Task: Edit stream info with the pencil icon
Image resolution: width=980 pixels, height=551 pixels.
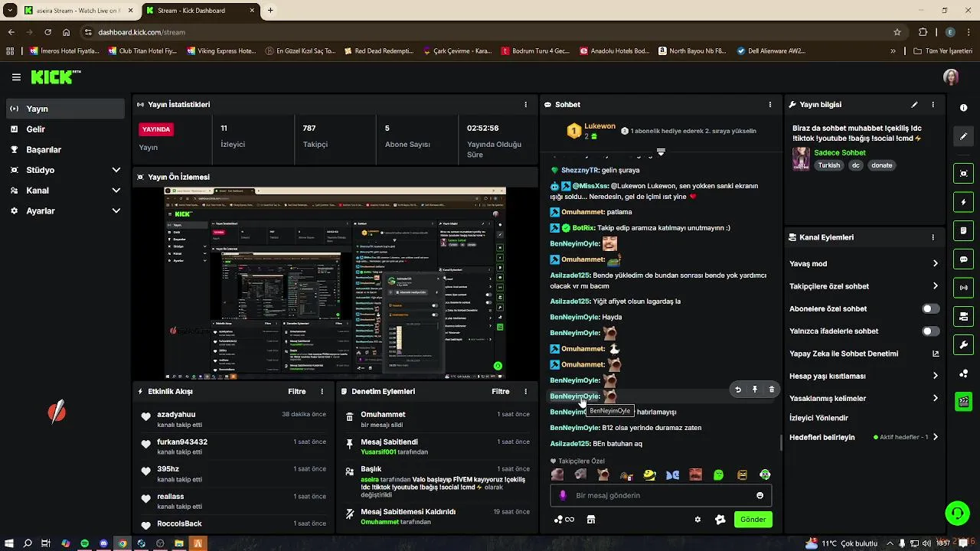Action: pyautogui.click(x=914, y=105)
